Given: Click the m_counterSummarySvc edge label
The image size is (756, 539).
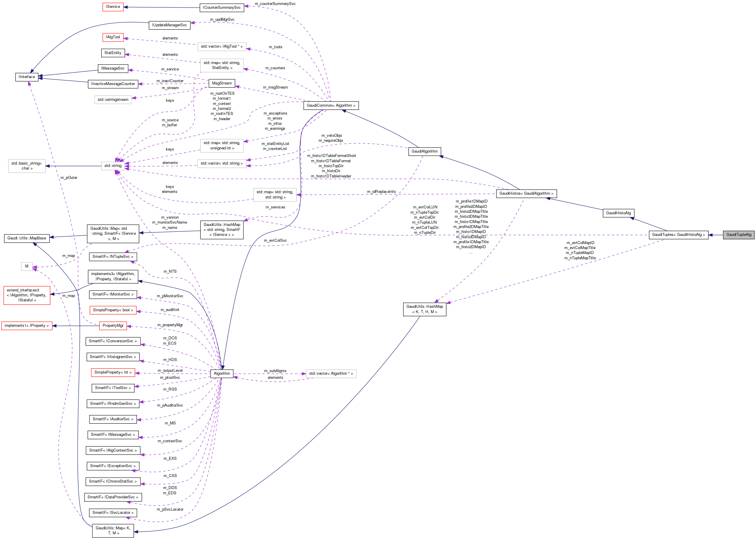Looking at the screenshot, I should (x=276, y=4).
